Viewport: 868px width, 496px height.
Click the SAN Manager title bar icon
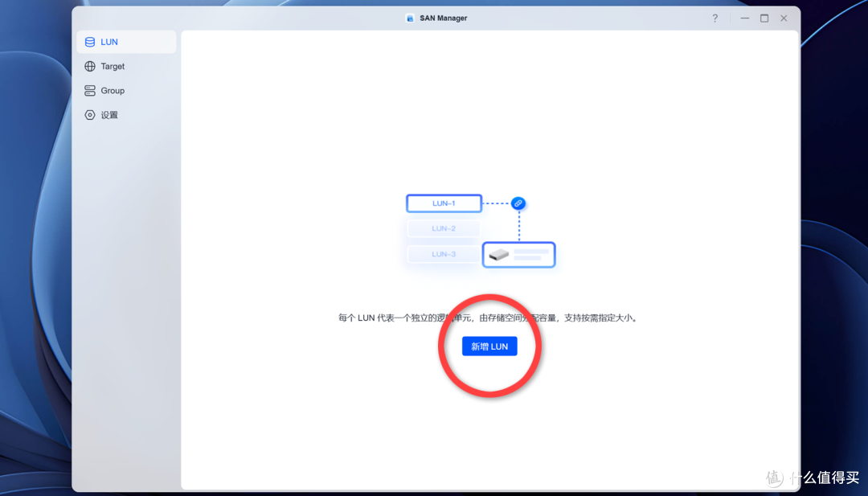click(410, 18)
